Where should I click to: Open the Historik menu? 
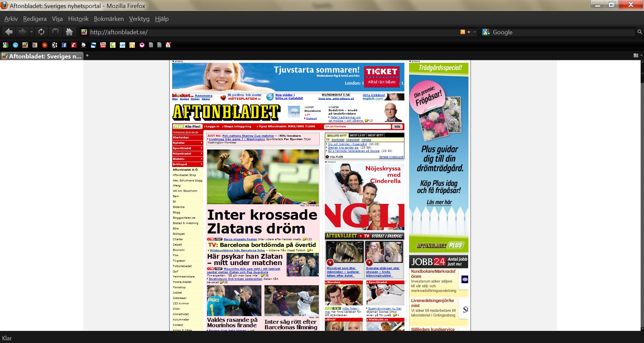tap(78, 19)
